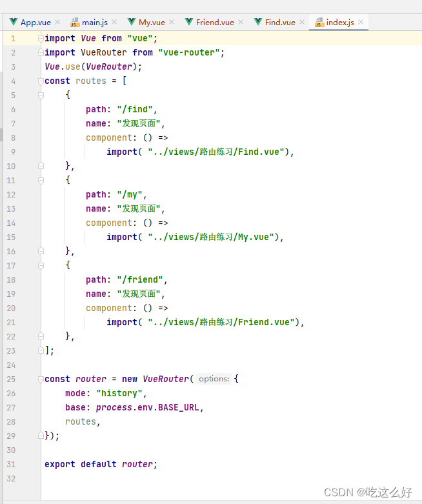422x504 pixels.
Task: Click the options: parameter hint
Action: pos(214,379)
